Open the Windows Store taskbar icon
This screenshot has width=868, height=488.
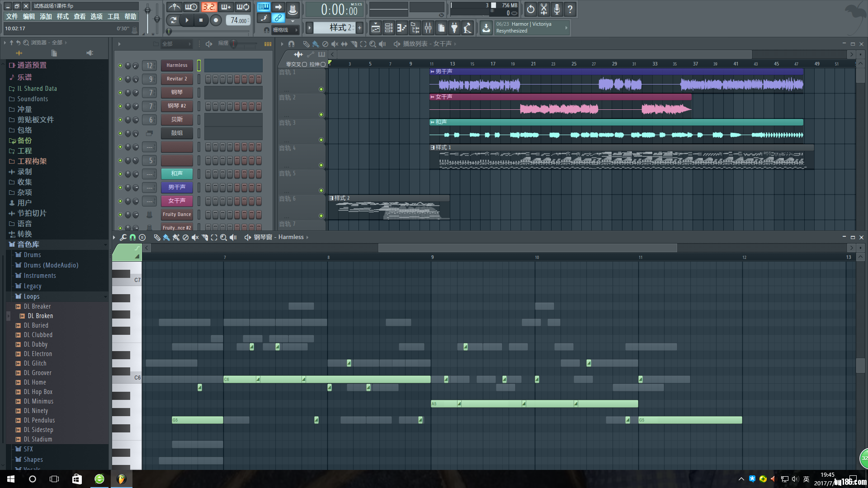77,479
